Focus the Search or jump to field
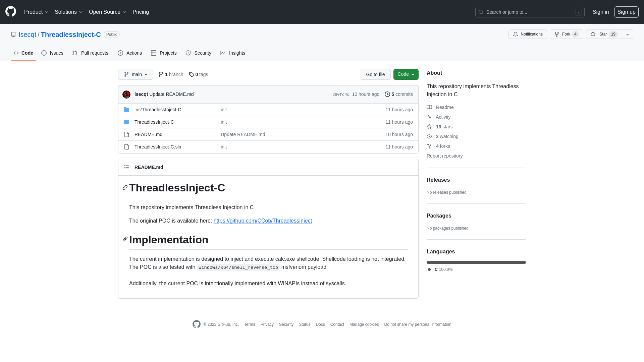 [530, 12]
